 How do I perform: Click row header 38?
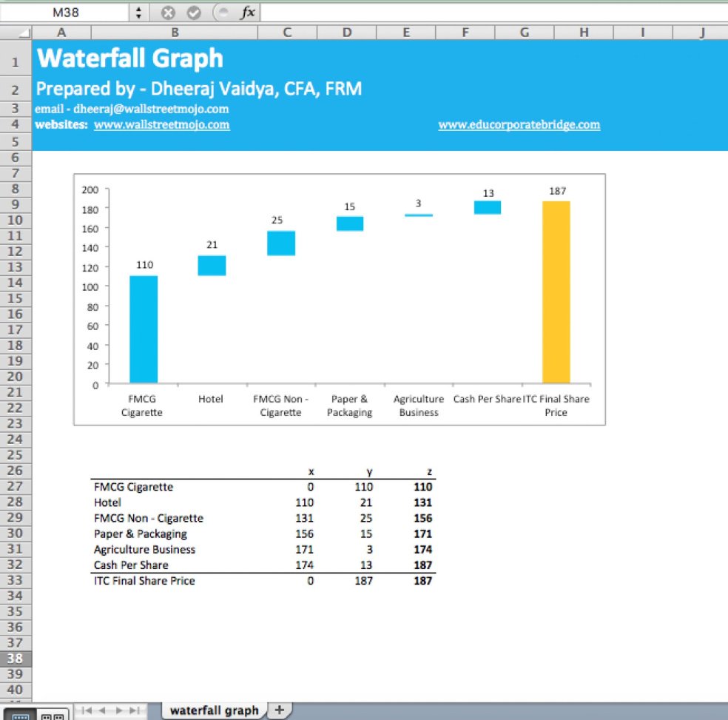(x=16, y=658)
